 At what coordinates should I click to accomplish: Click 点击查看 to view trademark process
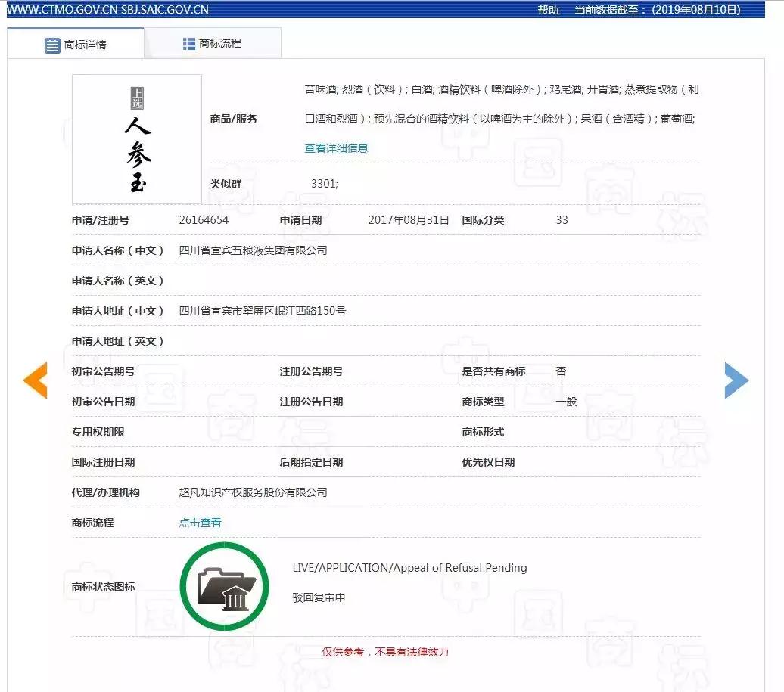tap(200, 523)
